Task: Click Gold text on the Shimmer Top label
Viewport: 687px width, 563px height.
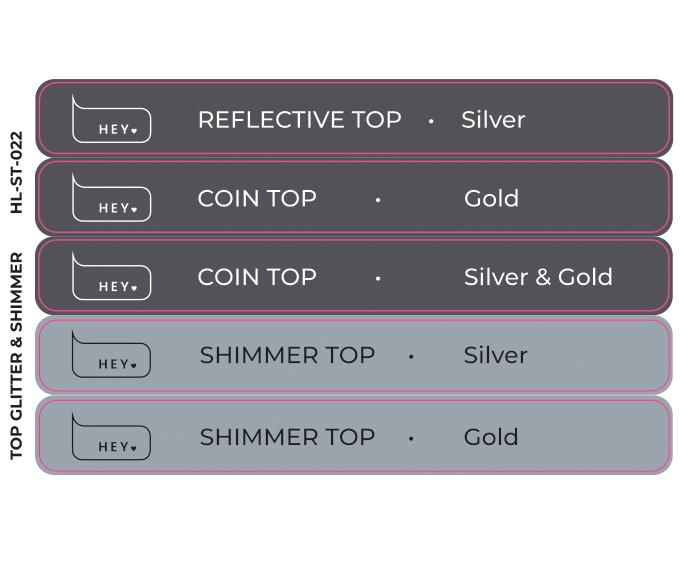Action: [491, 437]
